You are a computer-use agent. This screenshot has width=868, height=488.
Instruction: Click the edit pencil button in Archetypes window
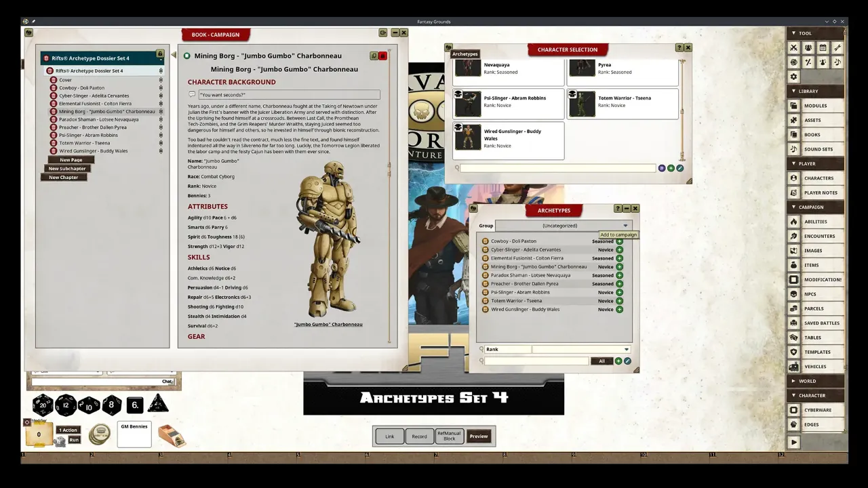(627, 361)
